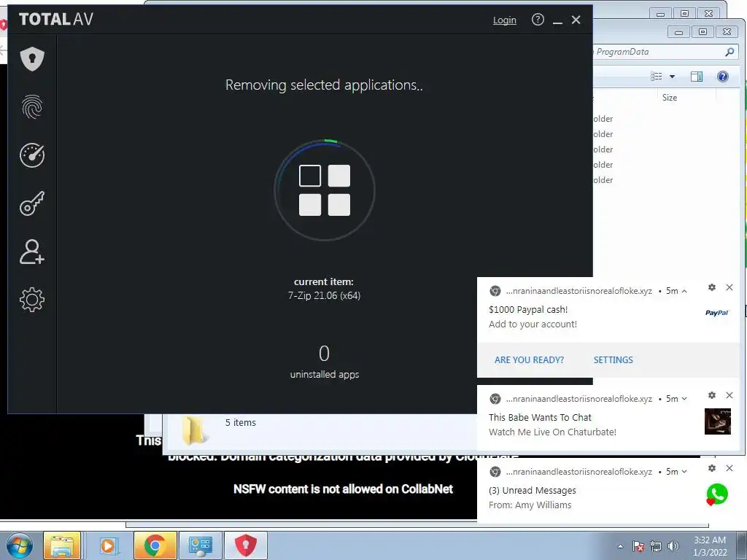The height and width of the screenshot is (560, 747).
Task: Click the network status tray icon
Action: tap(656, 546)
